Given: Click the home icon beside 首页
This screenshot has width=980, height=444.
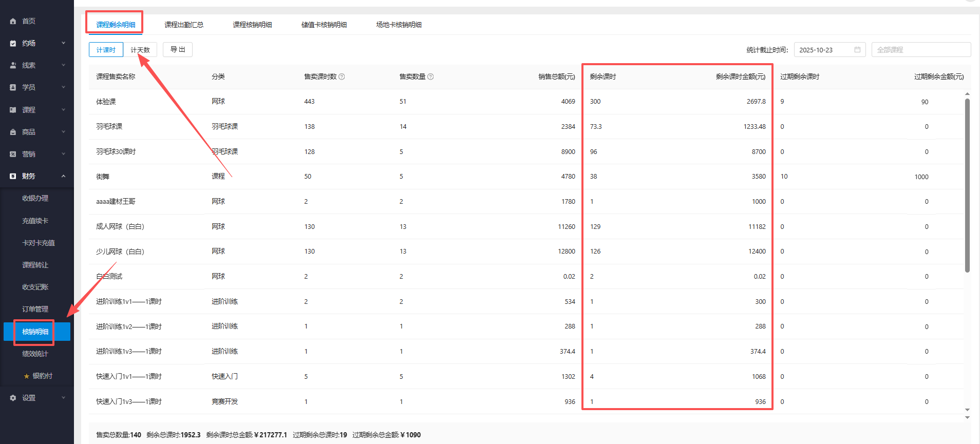Looking at the screenshot, I should click(13, 21).
